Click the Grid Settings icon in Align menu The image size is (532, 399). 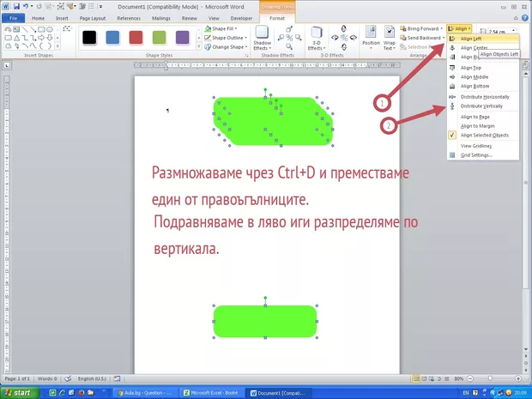[x=452, y=155]
